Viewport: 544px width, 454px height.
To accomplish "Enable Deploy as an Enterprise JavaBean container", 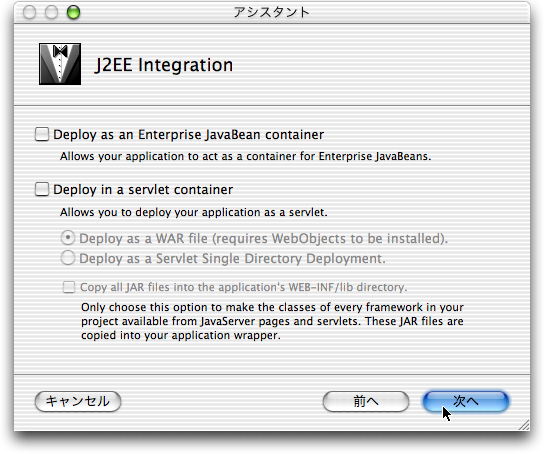I will pyautogui.click(x=42, y=134).
